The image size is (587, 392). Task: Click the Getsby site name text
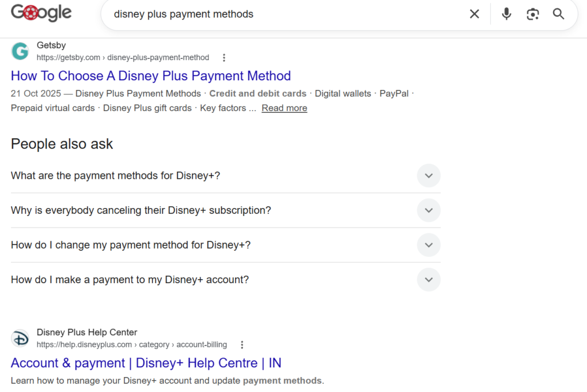51,45
